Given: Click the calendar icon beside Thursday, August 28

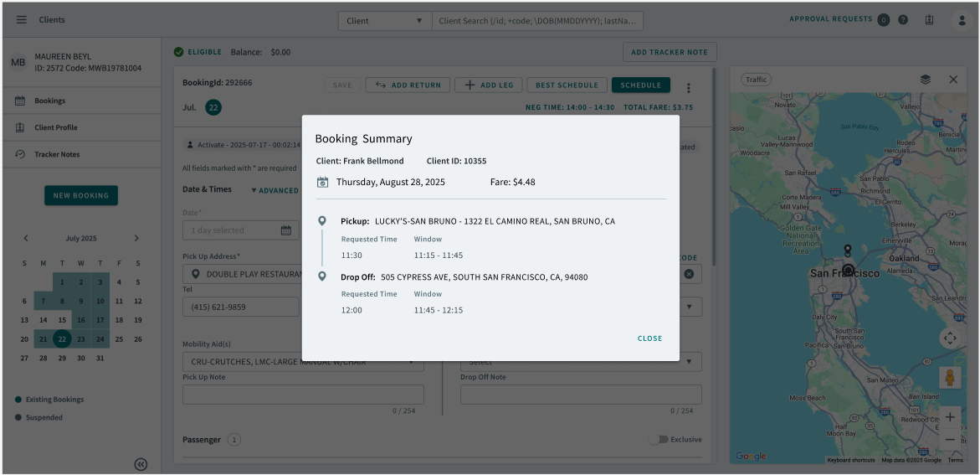Looking at the screenshot, I should coord(322,182).
